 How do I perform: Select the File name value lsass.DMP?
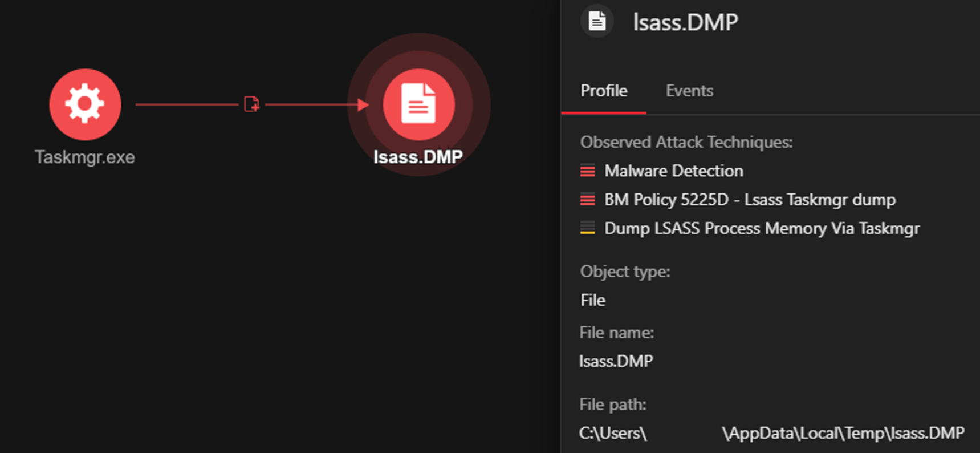[x=616, y=361]
